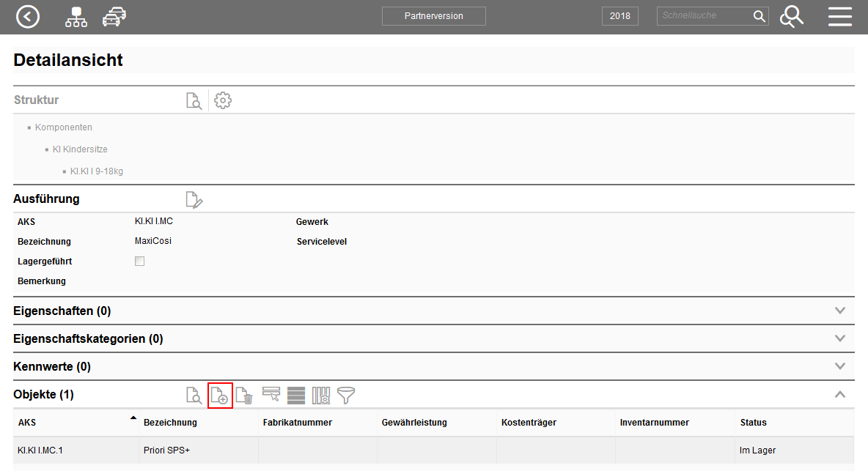Open the barcode settings icon in Objekte
Viewport: 868px width, 471px height.
point(320,396)
